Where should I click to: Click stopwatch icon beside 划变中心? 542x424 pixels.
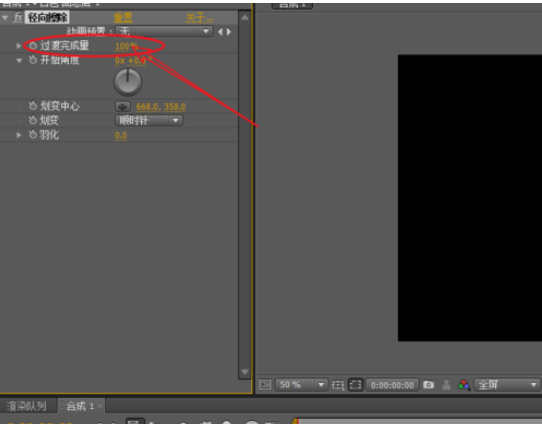(x=33, y=106)
